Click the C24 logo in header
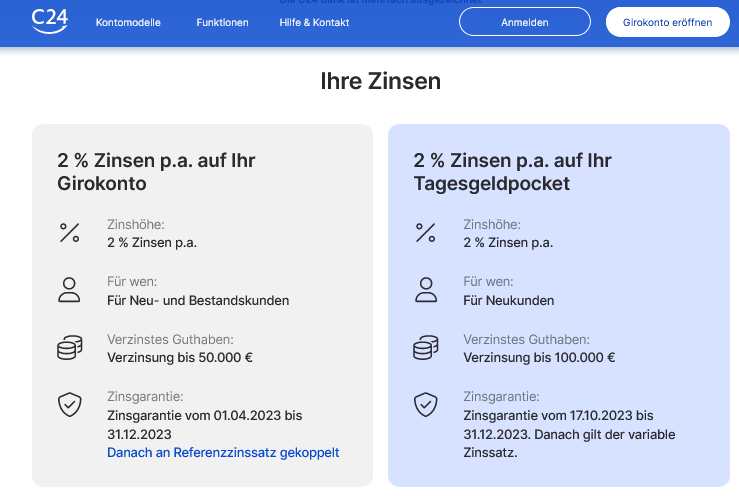 (x=49, y=21)
